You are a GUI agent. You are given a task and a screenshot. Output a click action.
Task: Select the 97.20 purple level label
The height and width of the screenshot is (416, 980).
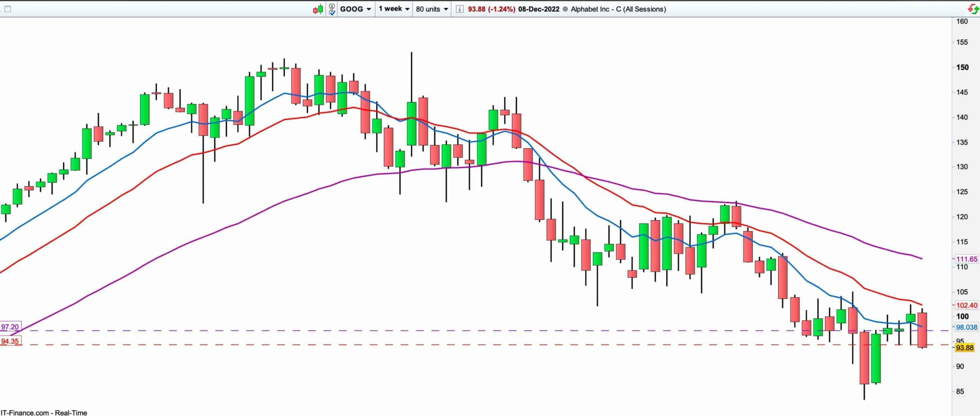coord(10,327)
